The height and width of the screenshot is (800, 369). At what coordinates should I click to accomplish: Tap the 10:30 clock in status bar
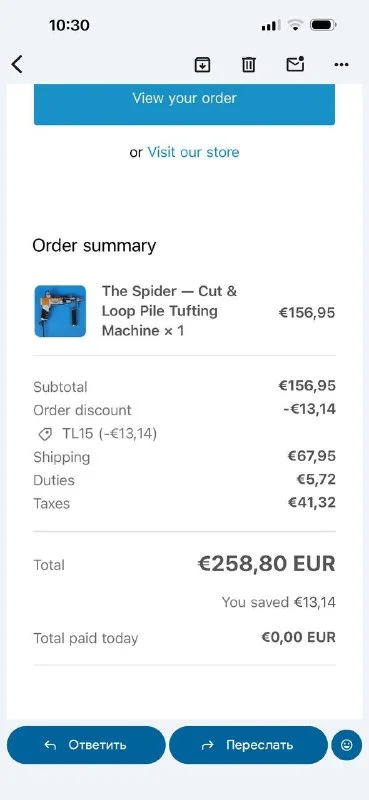click(x=69, y=25)
